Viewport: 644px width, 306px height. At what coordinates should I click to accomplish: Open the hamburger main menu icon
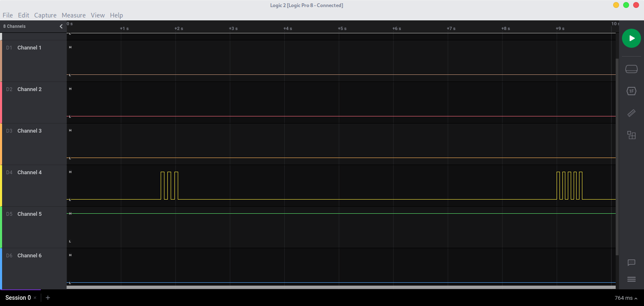coord(631,279)
